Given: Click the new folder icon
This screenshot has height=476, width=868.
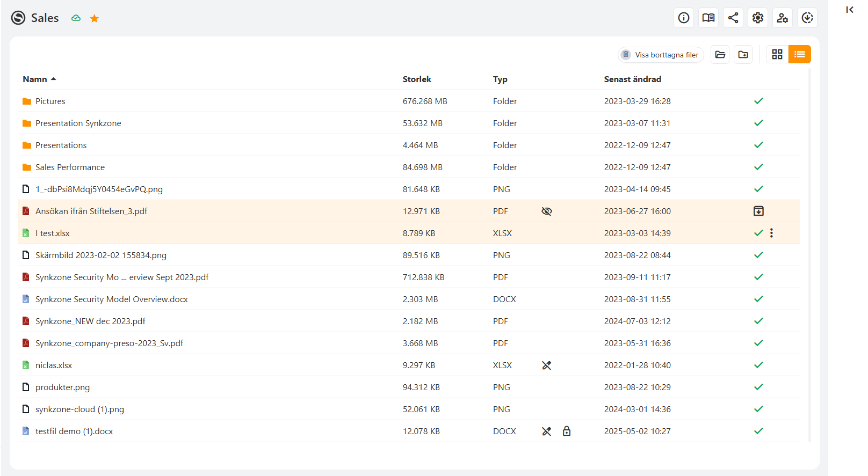Looking at the screenshot, I should pyautogui.click(x=743, y=54).
